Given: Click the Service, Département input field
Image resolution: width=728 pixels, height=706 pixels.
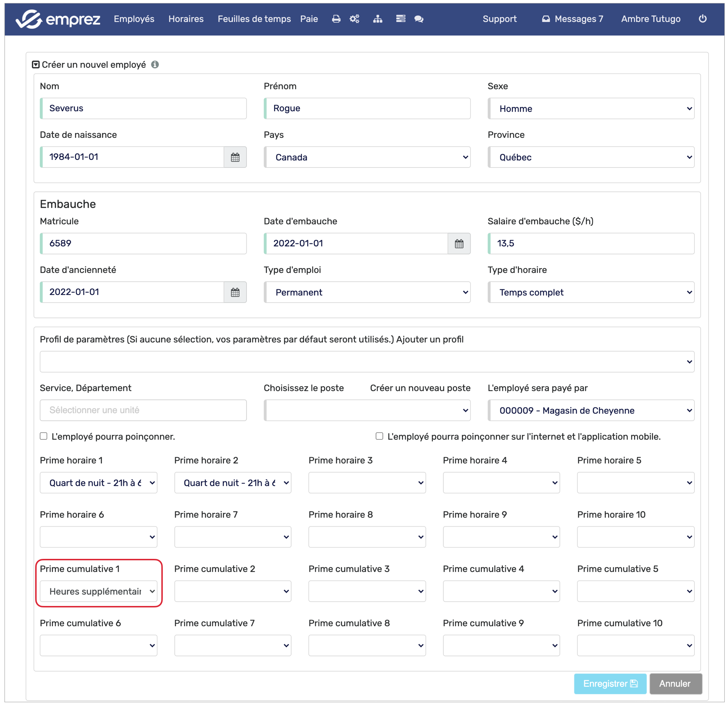Looking at the screenshot, I should coord(143,410).
